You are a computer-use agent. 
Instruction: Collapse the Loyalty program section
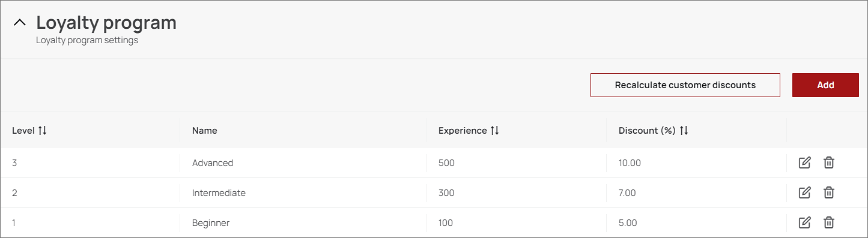pos(20,23)
